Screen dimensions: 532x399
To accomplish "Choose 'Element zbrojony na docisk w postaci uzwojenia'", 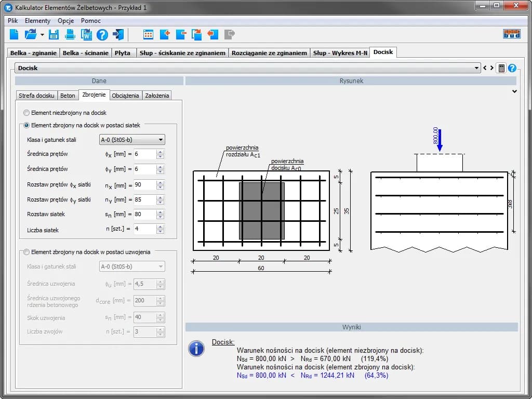I will pyautogui.click(x=26, y=252).
